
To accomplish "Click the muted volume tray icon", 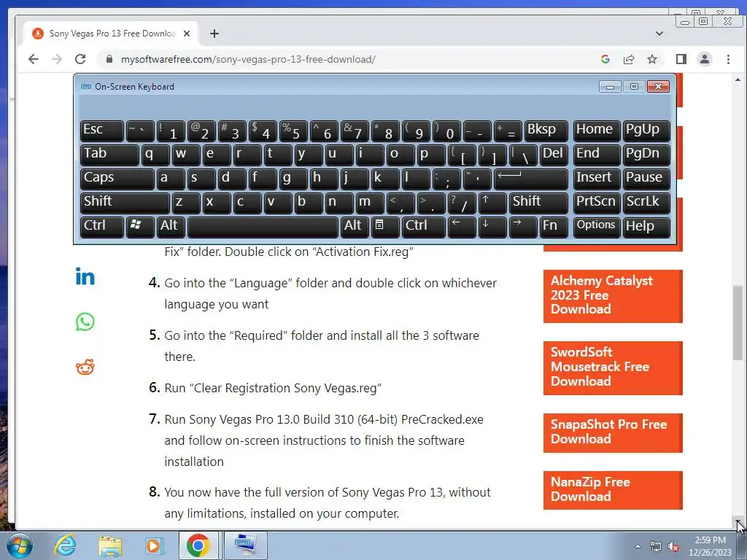I will (673, 547).
